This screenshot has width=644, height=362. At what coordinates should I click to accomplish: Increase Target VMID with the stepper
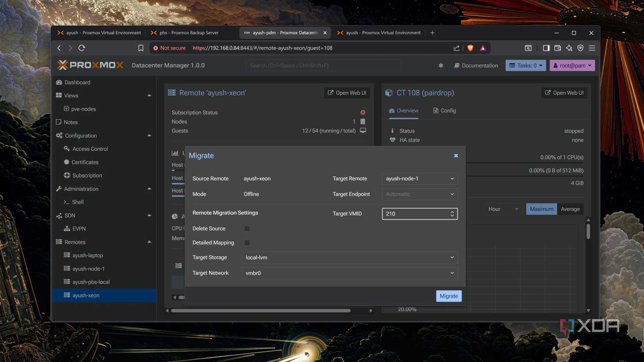[452, 212]
